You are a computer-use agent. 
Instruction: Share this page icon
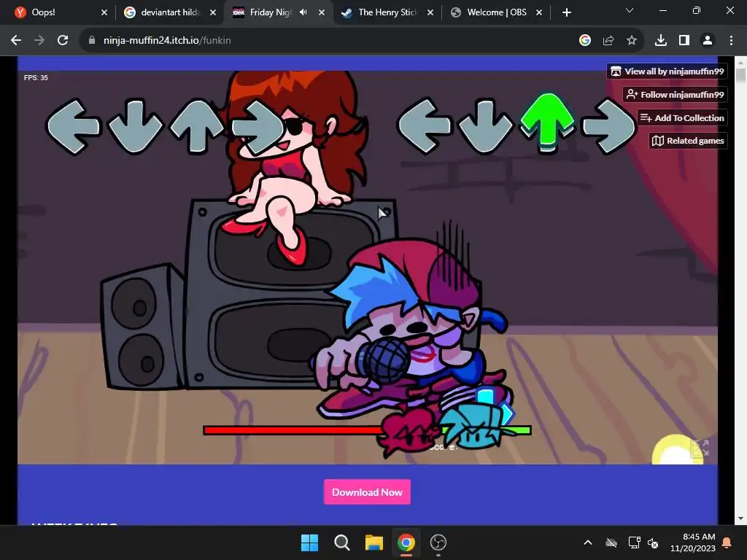(x=608, y=41)
